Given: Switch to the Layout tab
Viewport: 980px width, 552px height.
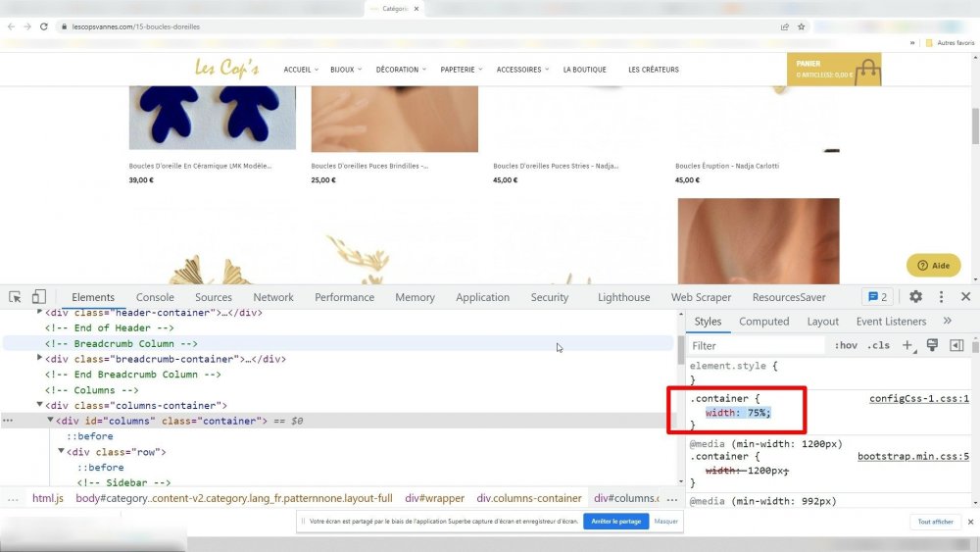Looking at the screenshot, I should (x=822, y=322).
